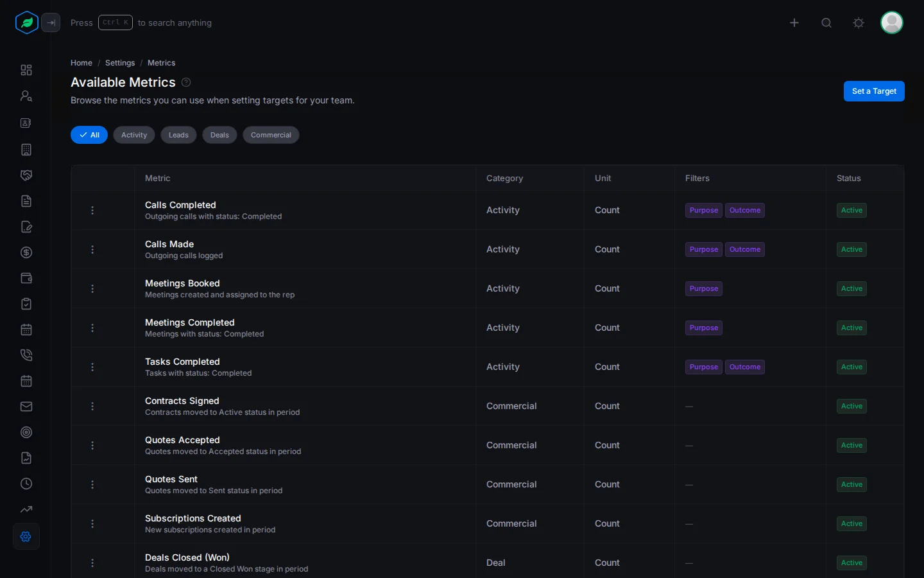Expand the sidebar using the arrow button

[x=51, y=22]
